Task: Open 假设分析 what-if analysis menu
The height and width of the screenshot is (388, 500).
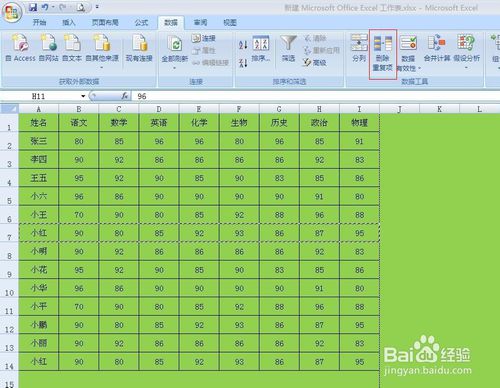Action: (466, 52)
